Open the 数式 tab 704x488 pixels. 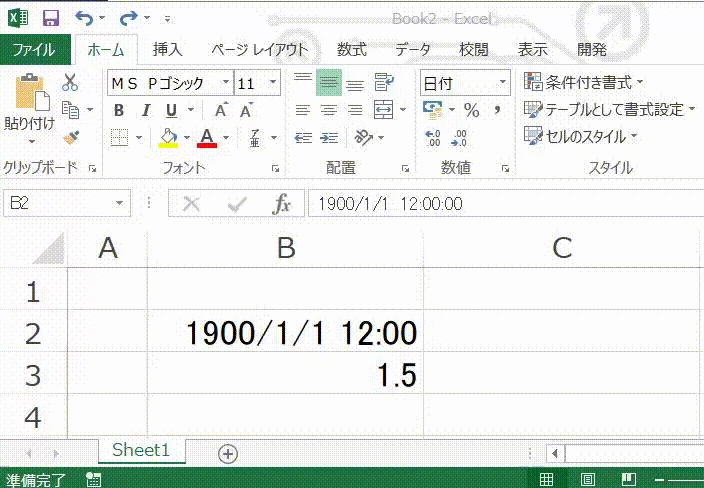[x=352, y=49]
